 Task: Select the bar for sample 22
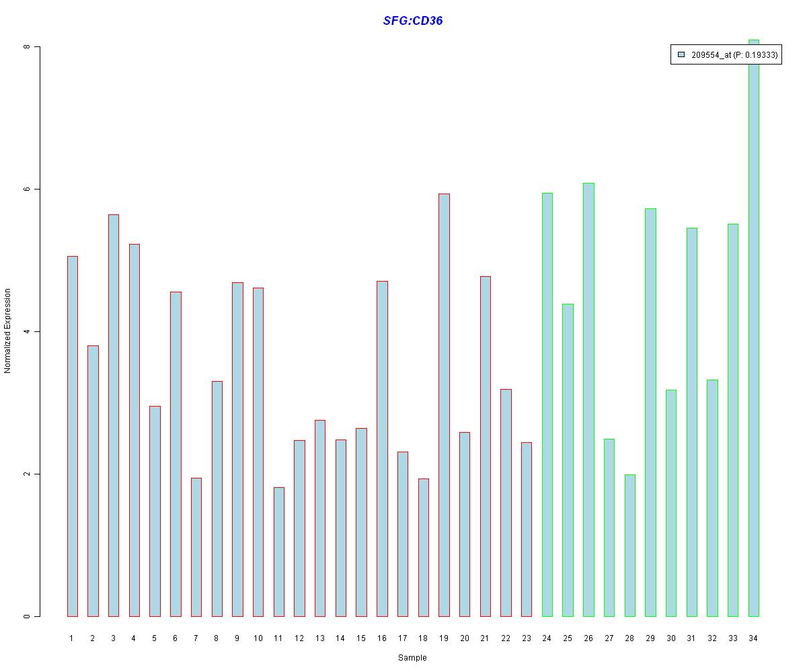506,503
